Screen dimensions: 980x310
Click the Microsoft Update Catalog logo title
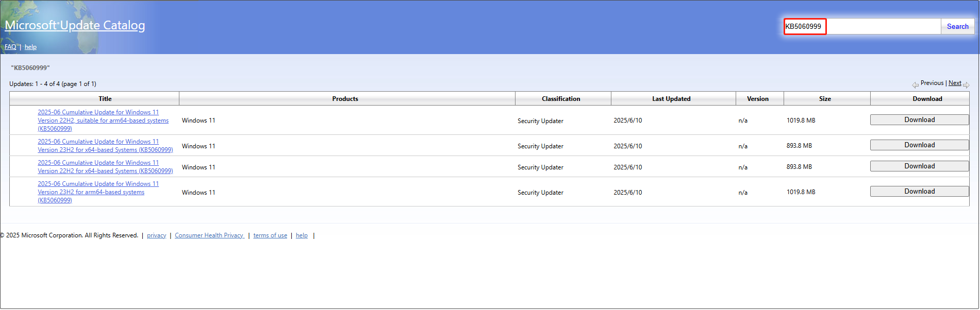75,25
